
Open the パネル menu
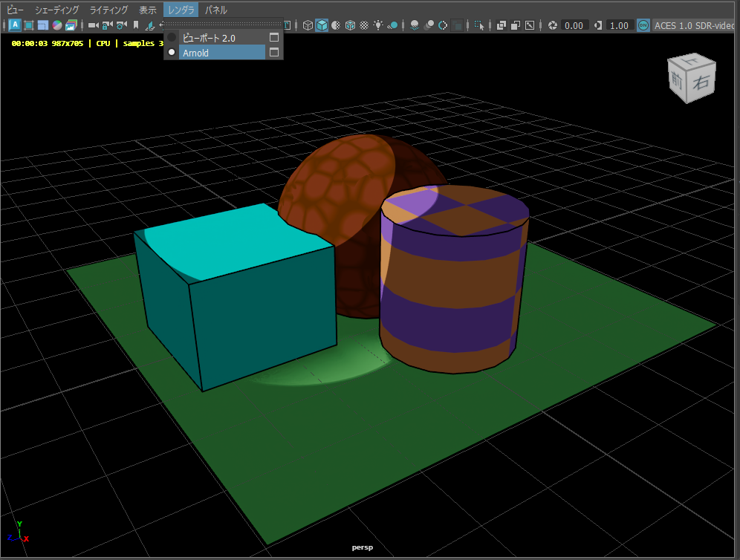tap(216, 10)
